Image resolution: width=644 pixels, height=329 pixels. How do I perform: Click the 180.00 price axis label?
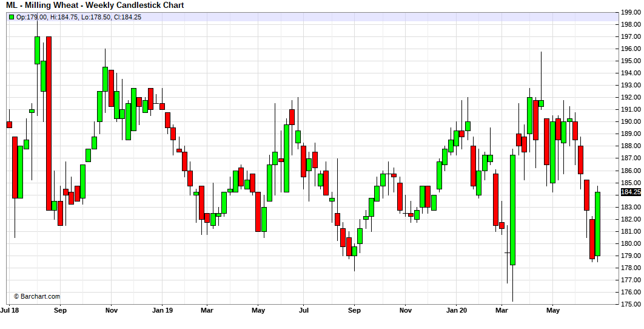[629, 243]
